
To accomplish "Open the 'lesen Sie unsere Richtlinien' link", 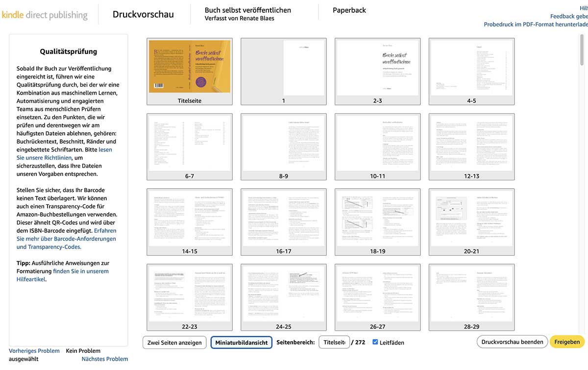I will coord(64,153).
